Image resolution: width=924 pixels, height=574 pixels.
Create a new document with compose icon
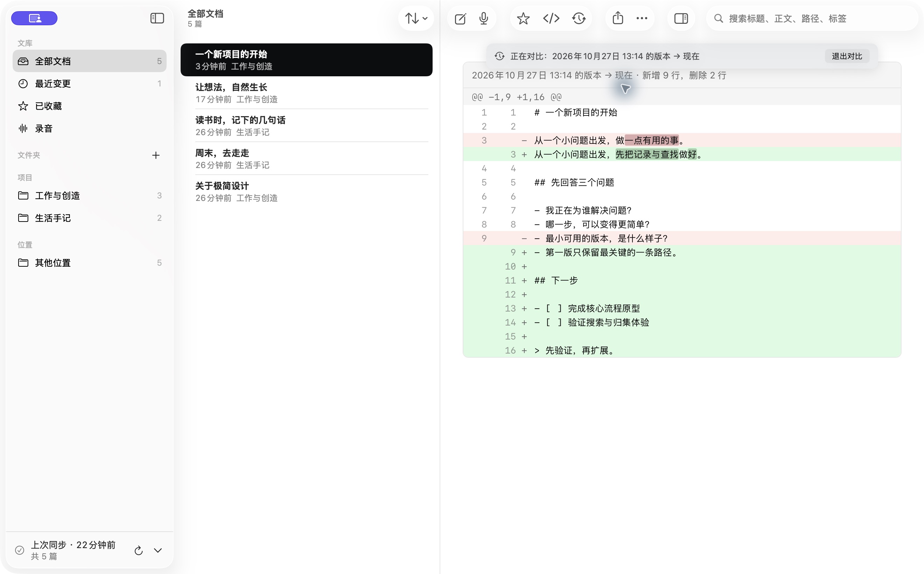coord(460,18)
